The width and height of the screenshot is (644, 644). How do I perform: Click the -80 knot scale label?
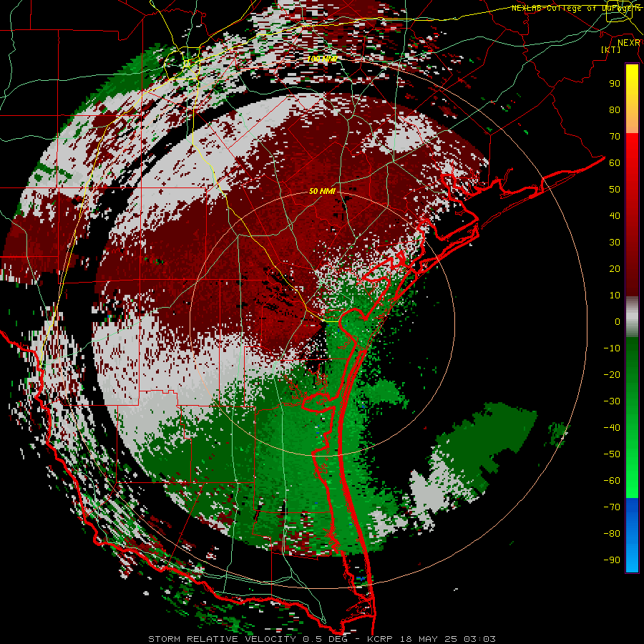[612, 534]
